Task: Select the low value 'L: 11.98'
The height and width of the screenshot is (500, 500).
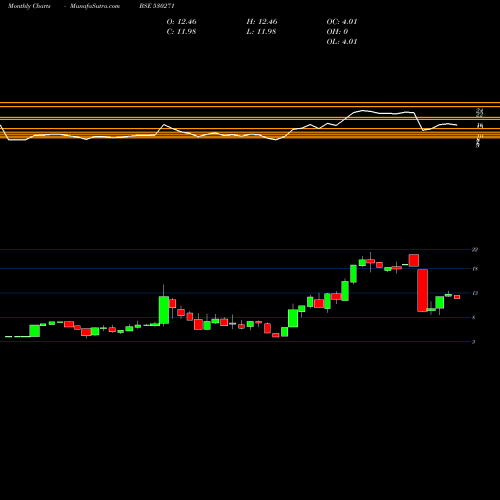Action: point(261,32)
